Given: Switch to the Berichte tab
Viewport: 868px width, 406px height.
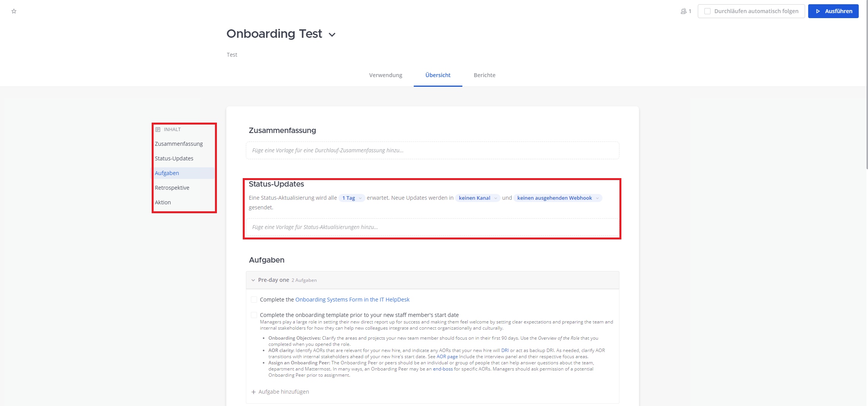Looking at the screenshot, I should tap(484, 75).
